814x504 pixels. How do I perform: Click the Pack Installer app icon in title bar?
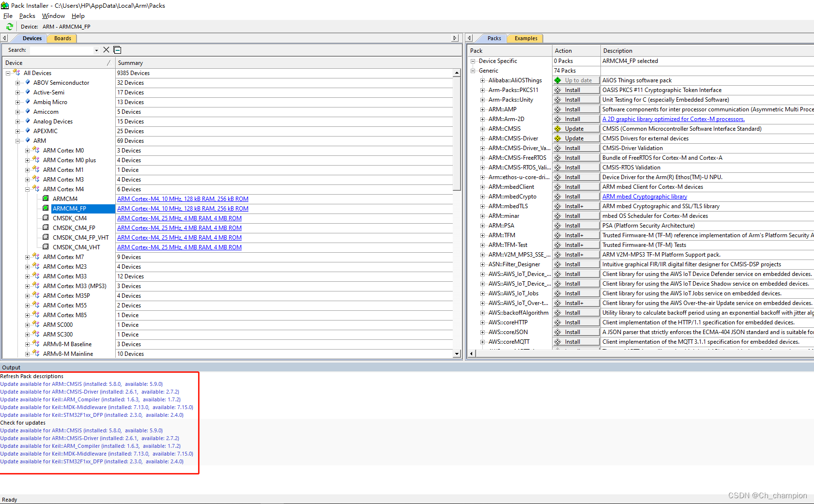(5, 5)
